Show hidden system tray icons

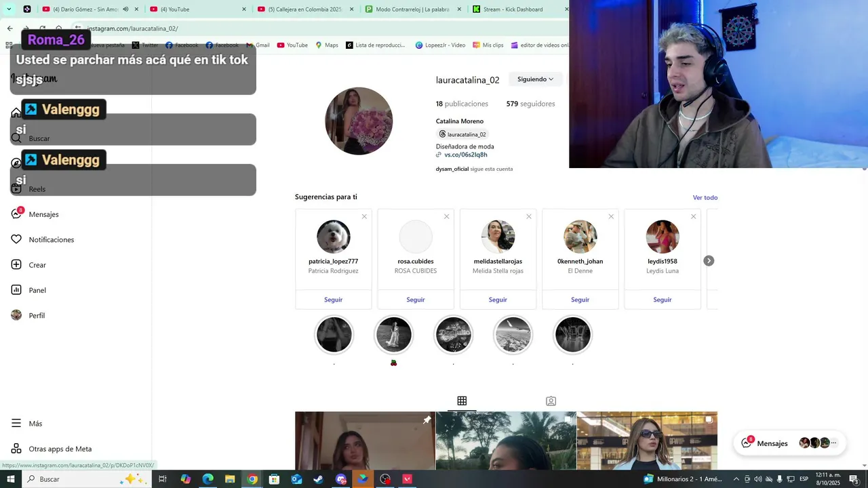(x=736, y=479)
